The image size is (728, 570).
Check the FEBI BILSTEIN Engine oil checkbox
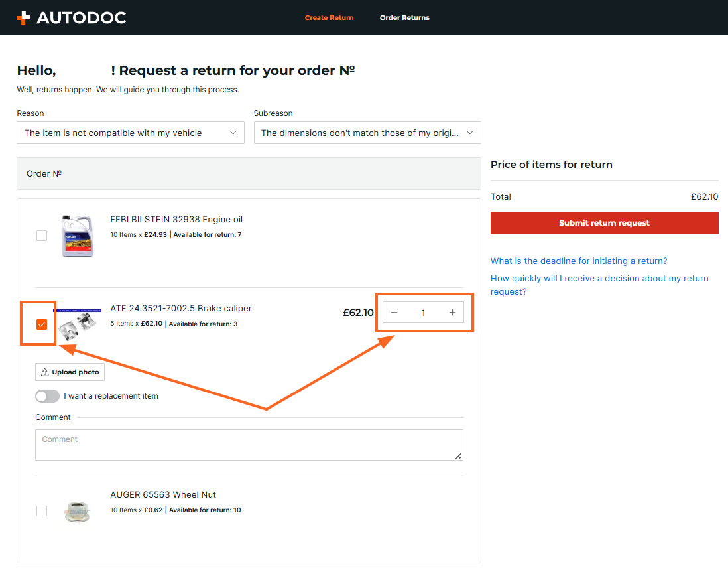click(42, 236)
